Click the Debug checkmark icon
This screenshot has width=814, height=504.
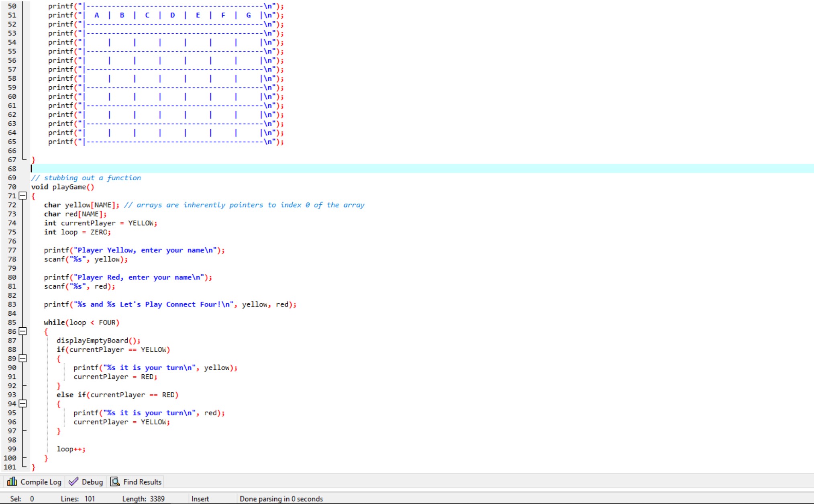(x=73, y=482)
